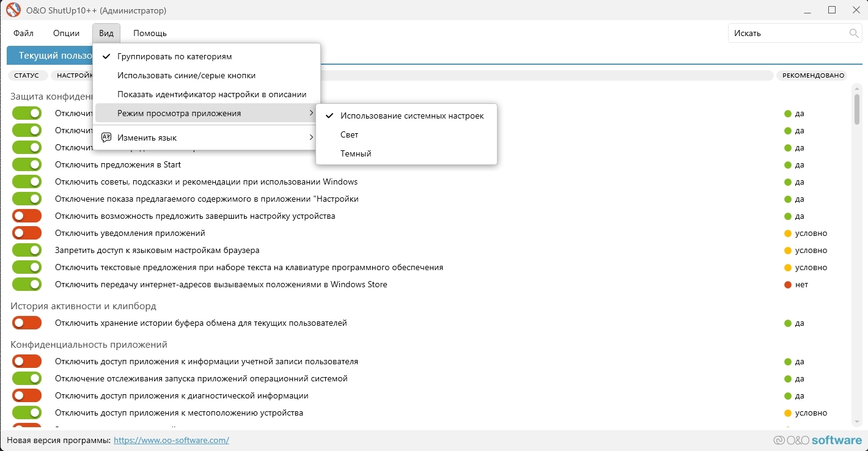This screenshot has width=868, height=451.
Task: Click Конфиденциальность приложений heading
Action: pyautogui.click(x=89, y=344)
